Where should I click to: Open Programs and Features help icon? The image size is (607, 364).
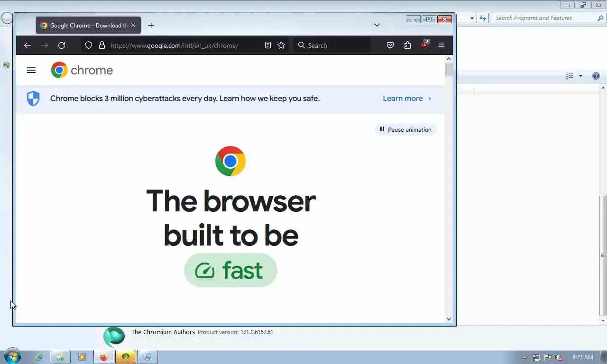(x=596, y=76)
